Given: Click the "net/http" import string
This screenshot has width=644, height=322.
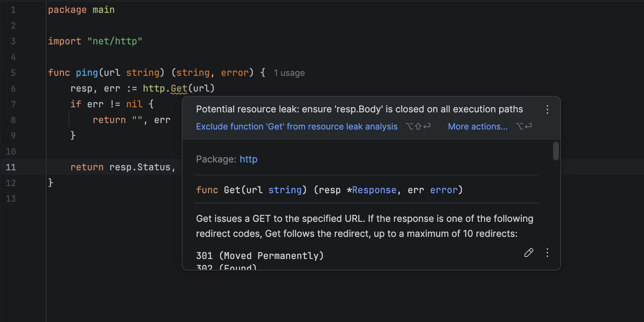Looking at the screenshot, I should click(x=114, y=41).
